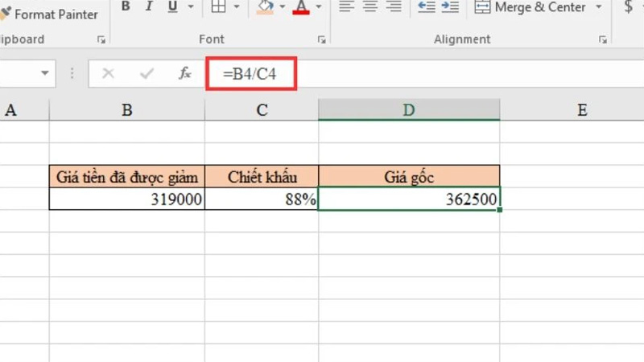Apply the Borders icon
Viewport: 644px width, 362px height.
[218, 6]
